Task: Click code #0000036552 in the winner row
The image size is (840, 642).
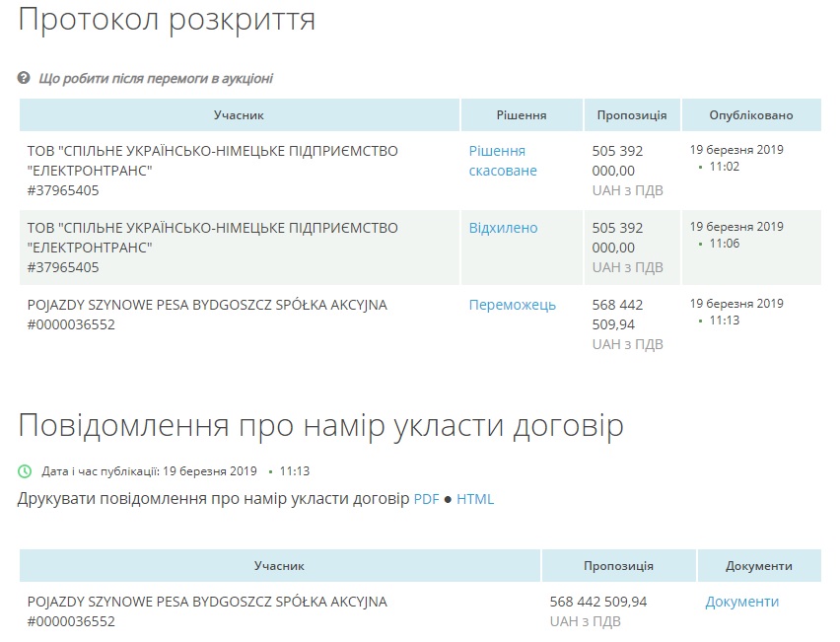Action: tap(71, 324)
